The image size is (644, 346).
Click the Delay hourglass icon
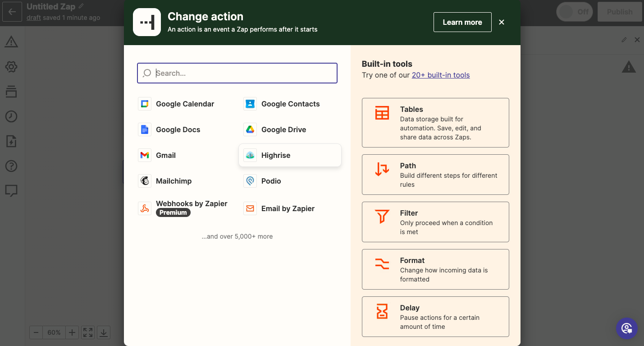[x=382, y=311]
